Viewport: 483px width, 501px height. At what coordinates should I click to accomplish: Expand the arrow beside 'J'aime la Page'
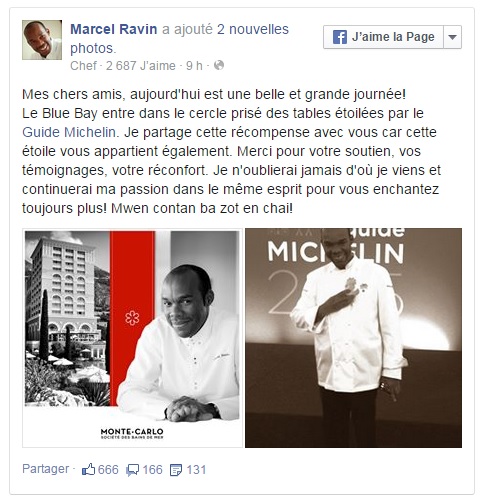[453, 37]
